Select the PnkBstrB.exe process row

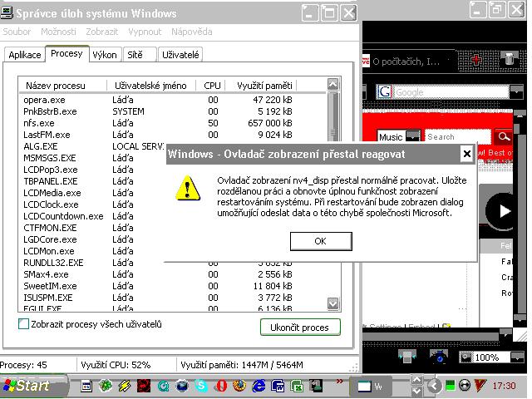coord(172,111)
